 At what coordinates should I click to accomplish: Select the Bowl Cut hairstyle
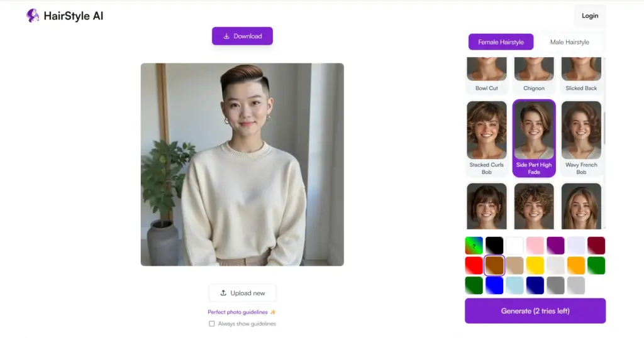coord(487,75)
